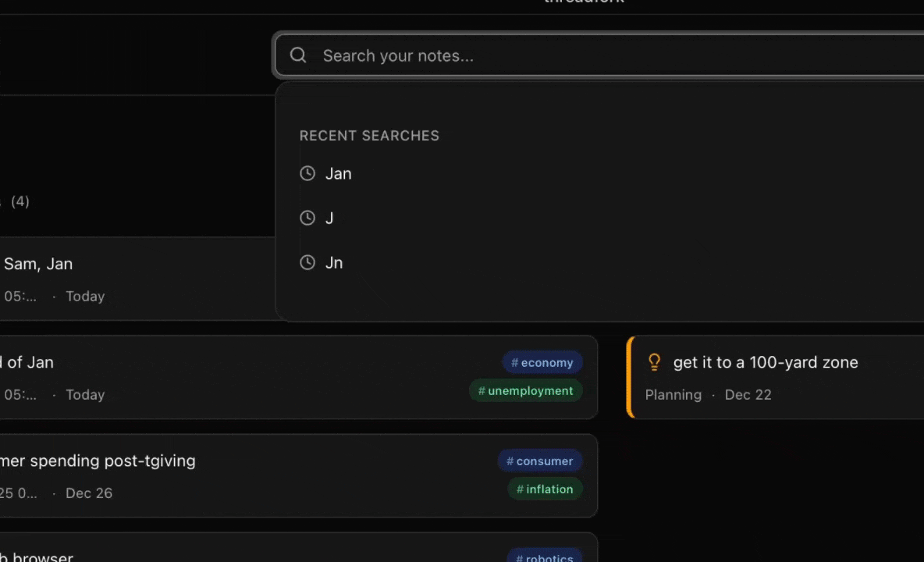Click the clock icon beside Jan
The width and height of the screenshot is (924, 562).
click(x=307, y=173)
